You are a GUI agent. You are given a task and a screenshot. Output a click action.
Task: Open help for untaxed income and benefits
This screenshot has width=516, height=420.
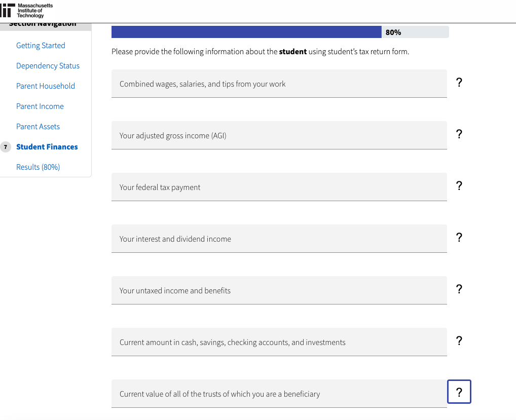(459, 289)
